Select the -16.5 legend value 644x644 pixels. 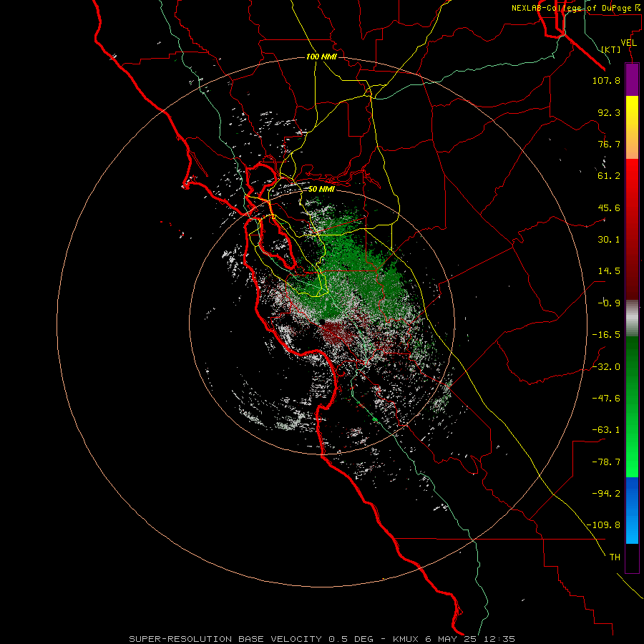pyautogui.click(x=606, y=335)
